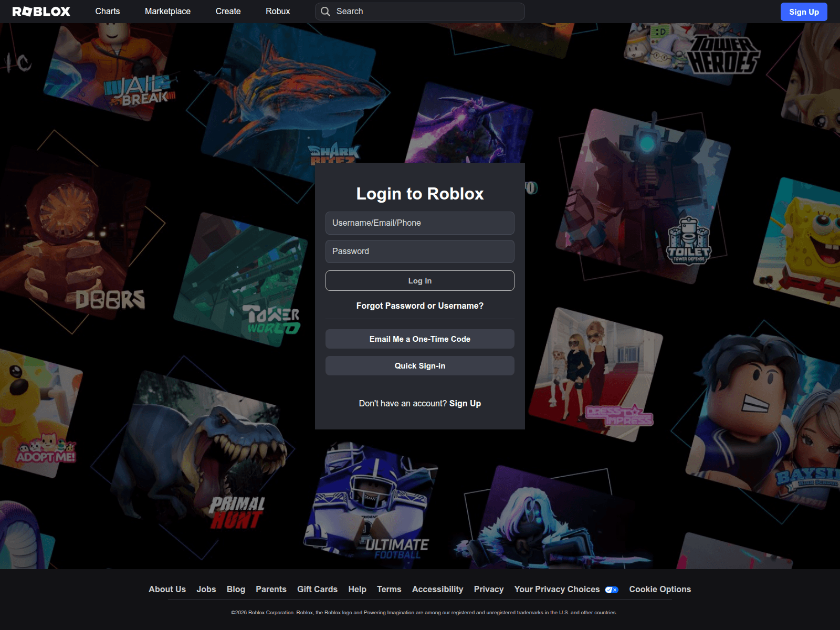Open the Robux menu item

[278, 12]
